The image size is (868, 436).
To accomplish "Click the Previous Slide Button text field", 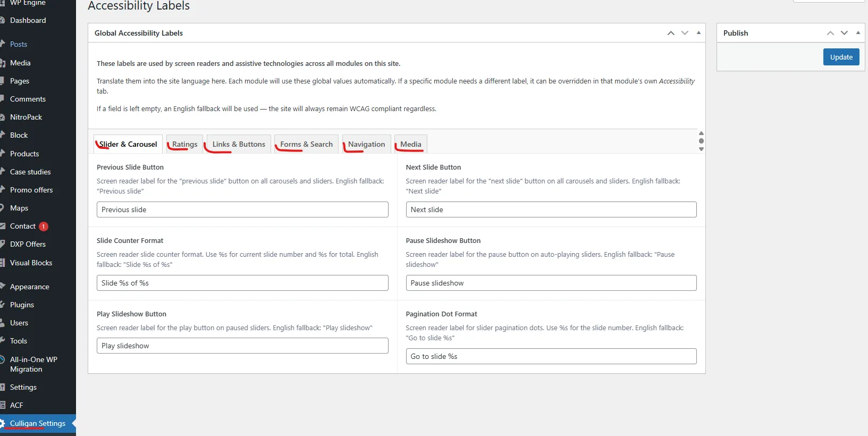I will (x=242, y=209).
